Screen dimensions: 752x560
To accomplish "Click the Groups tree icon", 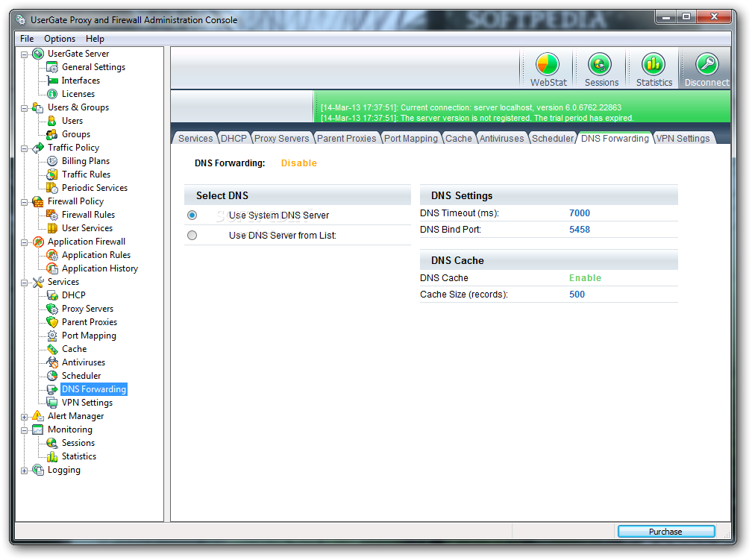I will [52, 134].
